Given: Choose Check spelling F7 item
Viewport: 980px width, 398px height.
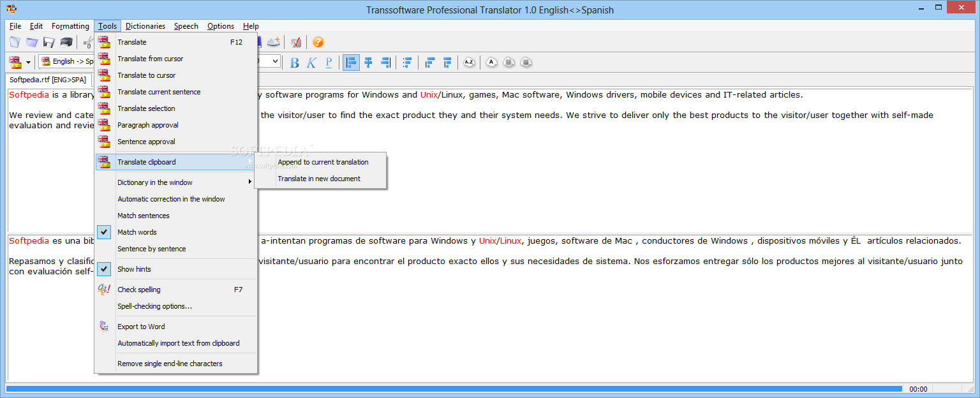Looking at the screenshot, I should click(x=175, y=290).
